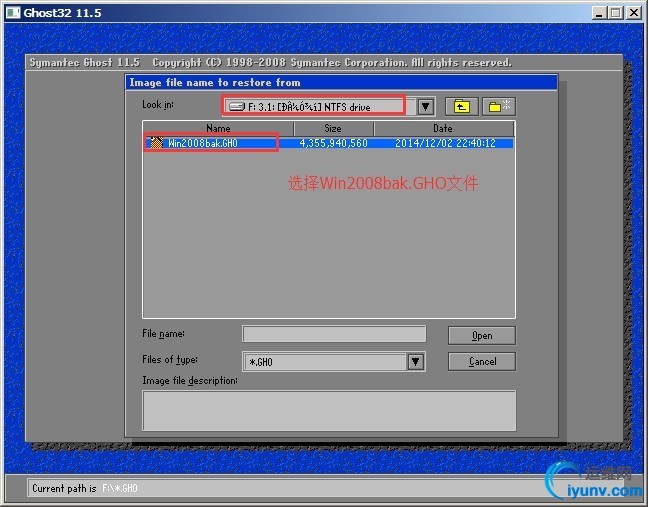Close the Ghost32 11.5 window

(634, 13)
